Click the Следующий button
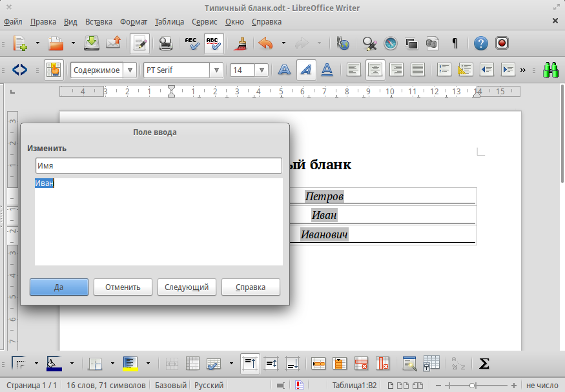This screenshot has width=565, height=392. (187, 287)
